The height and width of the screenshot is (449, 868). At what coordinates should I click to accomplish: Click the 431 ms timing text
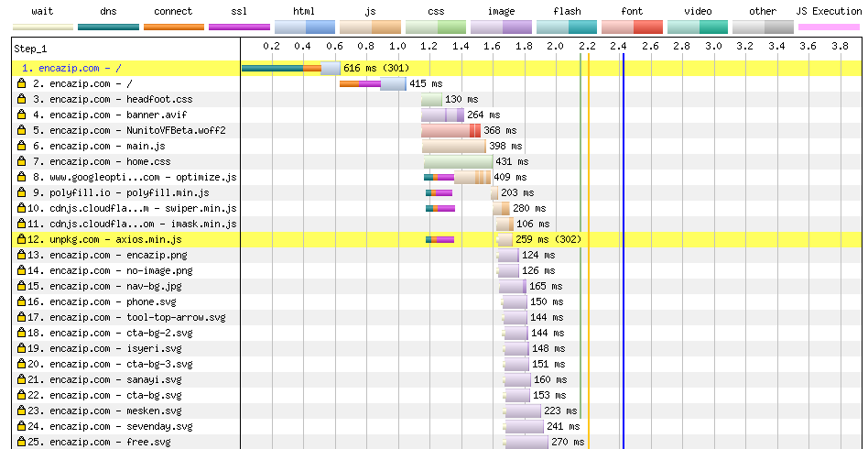512,162
